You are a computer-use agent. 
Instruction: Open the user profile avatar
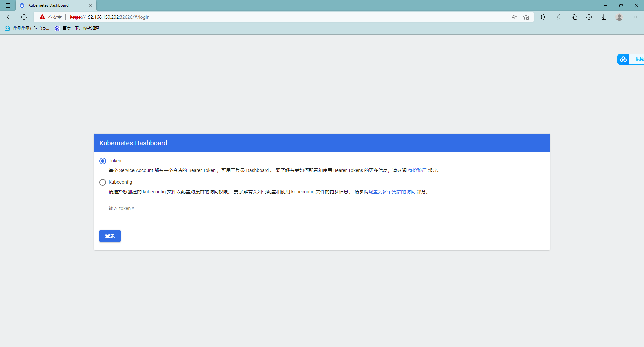(x=619, y=17)
